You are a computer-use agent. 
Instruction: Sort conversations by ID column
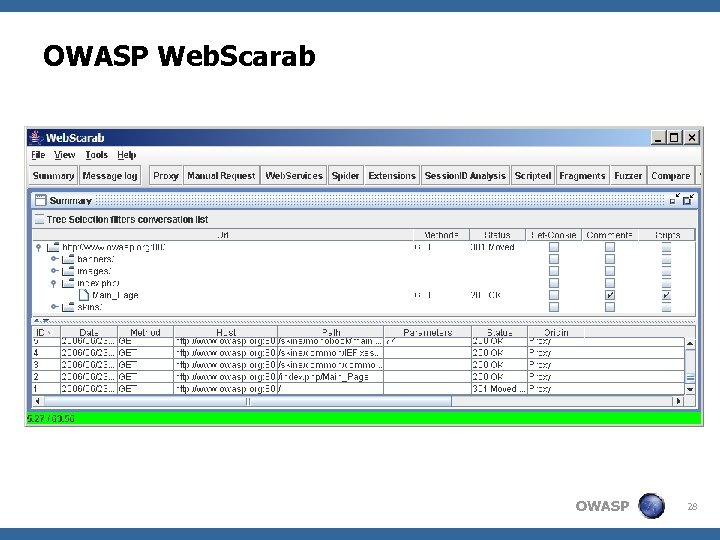pos(46,332)
